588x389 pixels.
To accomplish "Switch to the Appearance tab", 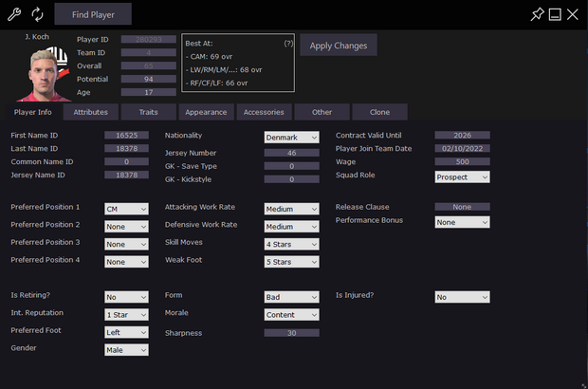I will click(x=206, y=112).
